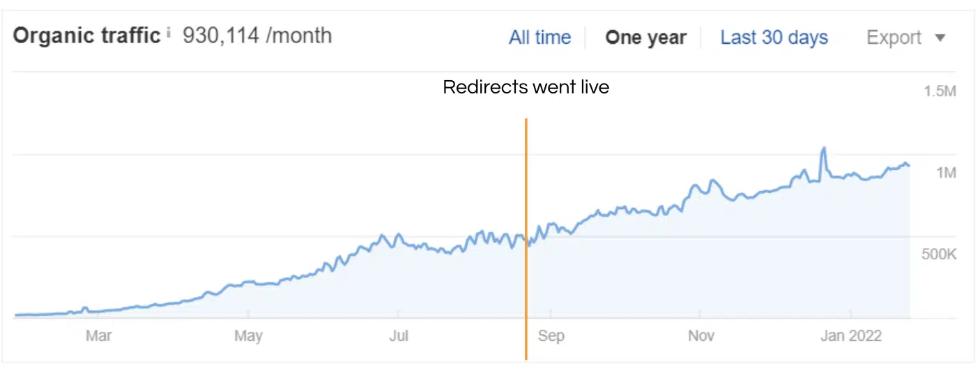This screenshot has height=368, width=980.
Task: Click the Sep x-axis label
Action: pyautogui.click(x=551, y=336)
